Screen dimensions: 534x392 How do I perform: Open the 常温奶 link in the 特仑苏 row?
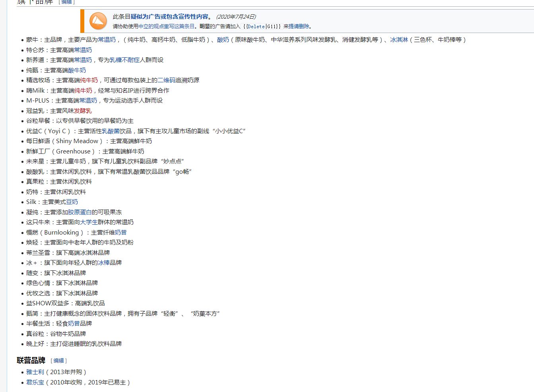(83, 50)
